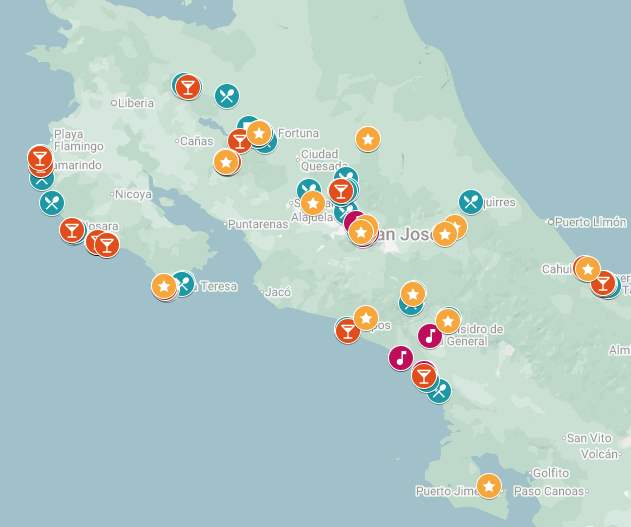Click the star marker near Puerto Jiménez
Viewport: 631px width, 527px height.
coord(488,486)
